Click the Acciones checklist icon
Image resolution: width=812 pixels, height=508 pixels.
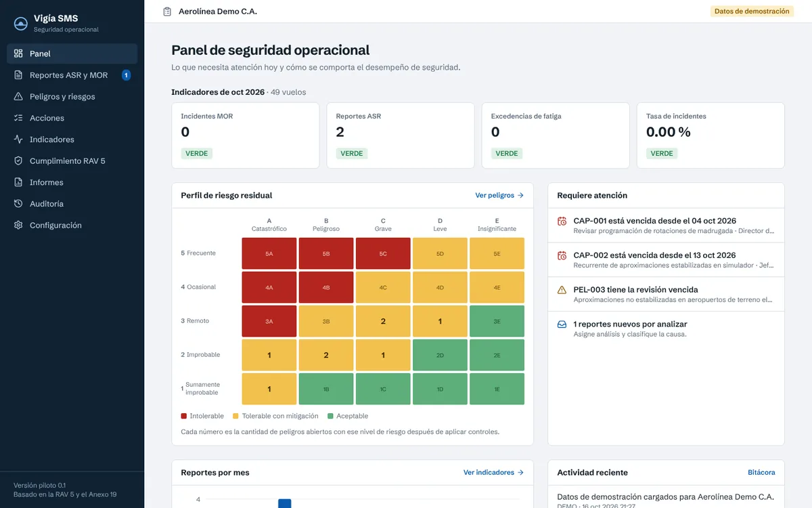tap(18, 118)
